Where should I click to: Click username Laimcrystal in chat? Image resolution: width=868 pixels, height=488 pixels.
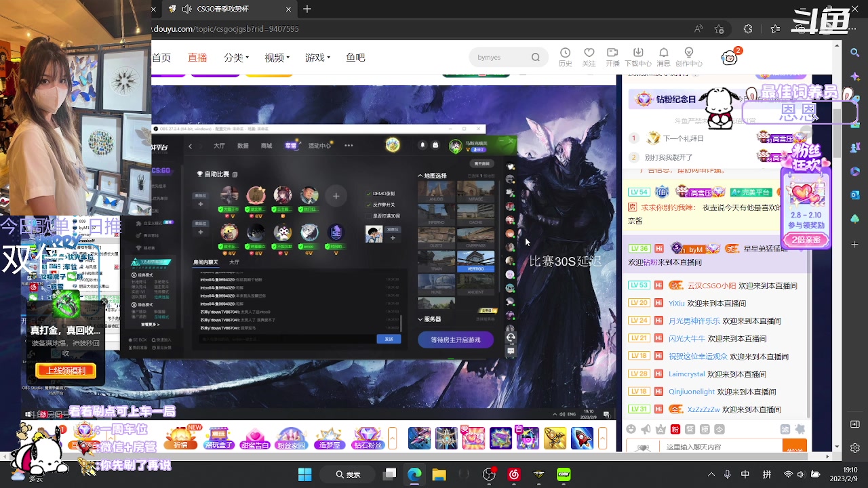pos(687,374)
